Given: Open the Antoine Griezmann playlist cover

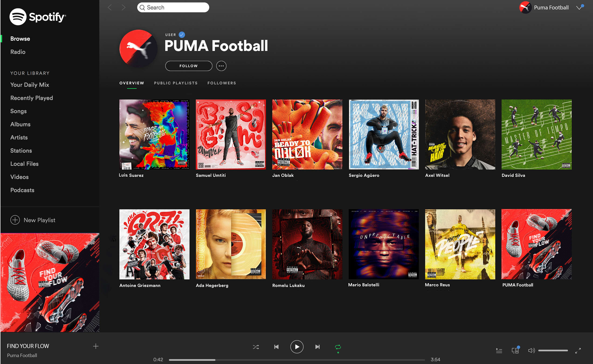Looking at the screenshot, I should [154, 244].
